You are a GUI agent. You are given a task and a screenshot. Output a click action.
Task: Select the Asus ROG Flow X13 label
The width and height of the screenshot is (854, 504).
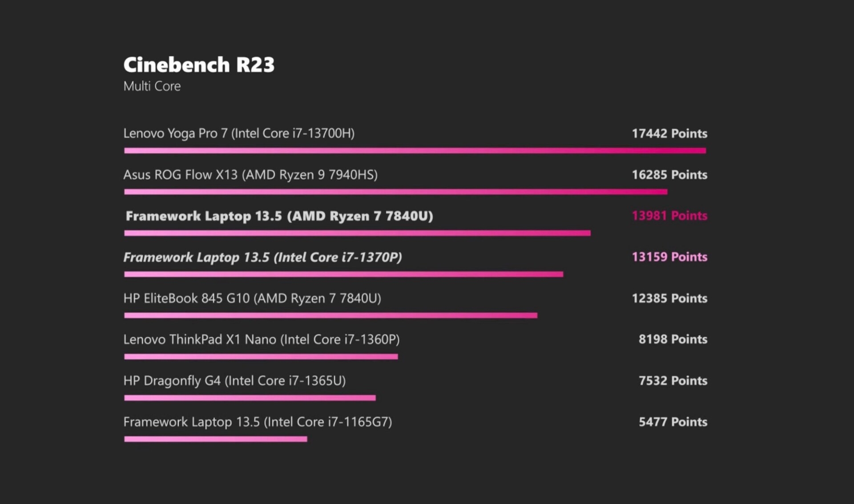(x=250, y=175)
